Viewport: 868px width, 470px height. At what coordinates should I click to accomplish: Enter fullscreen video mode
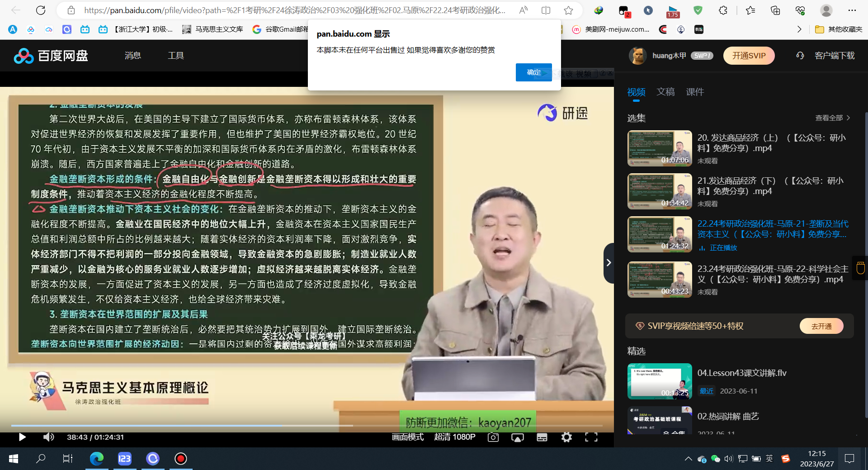click(591, 437)
